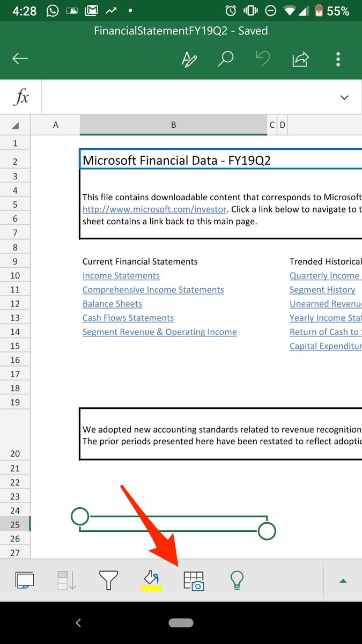
Task: Open Segment Revenue & Operating Income link
Action: tap(159, 332)
